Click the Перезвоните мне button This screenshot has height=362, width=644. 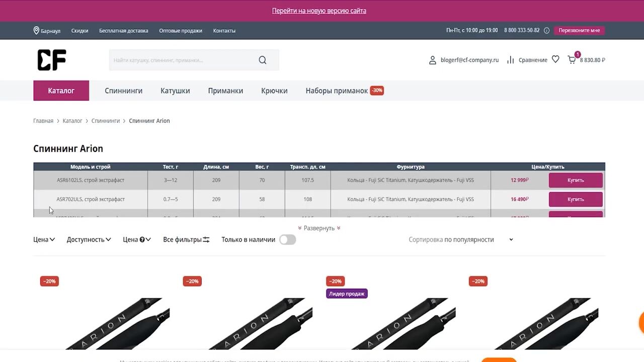click(x=579, y=31)
